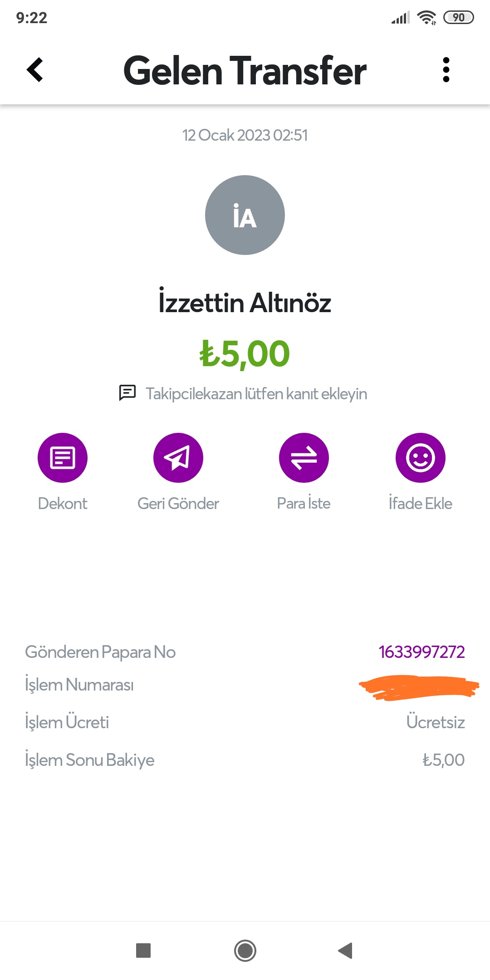Tap the Geri Gönder label
The height and width of the screenshot is (980, 490).
[x=178, y=504]
